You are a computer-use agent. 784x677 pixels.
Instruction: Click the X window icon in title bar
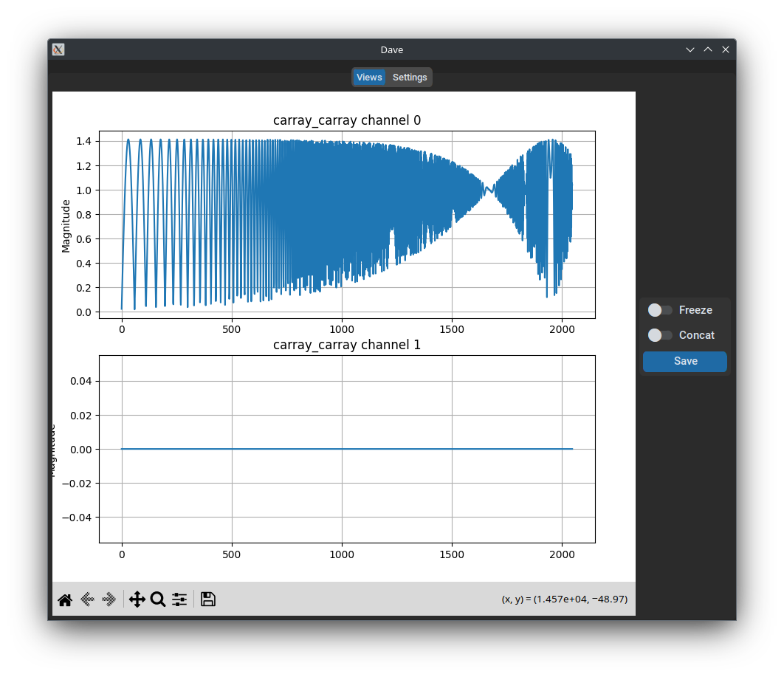[58, 49]
